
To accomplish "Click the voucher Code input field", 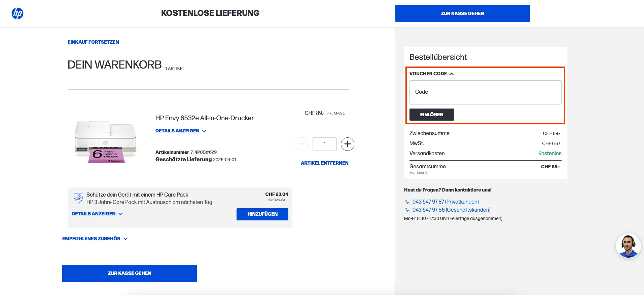I will [485, 92].
